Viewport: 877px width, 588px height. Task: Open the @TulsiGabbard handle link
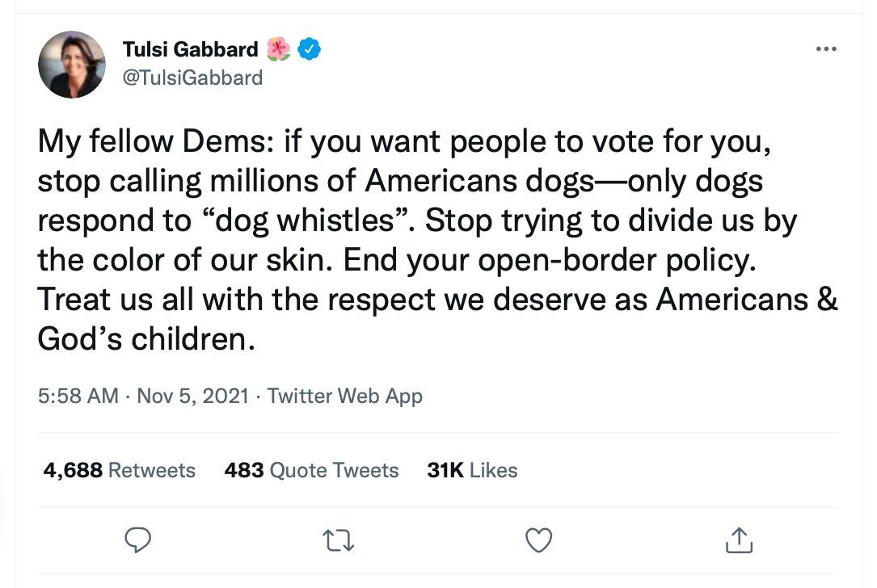click(192, 78)
